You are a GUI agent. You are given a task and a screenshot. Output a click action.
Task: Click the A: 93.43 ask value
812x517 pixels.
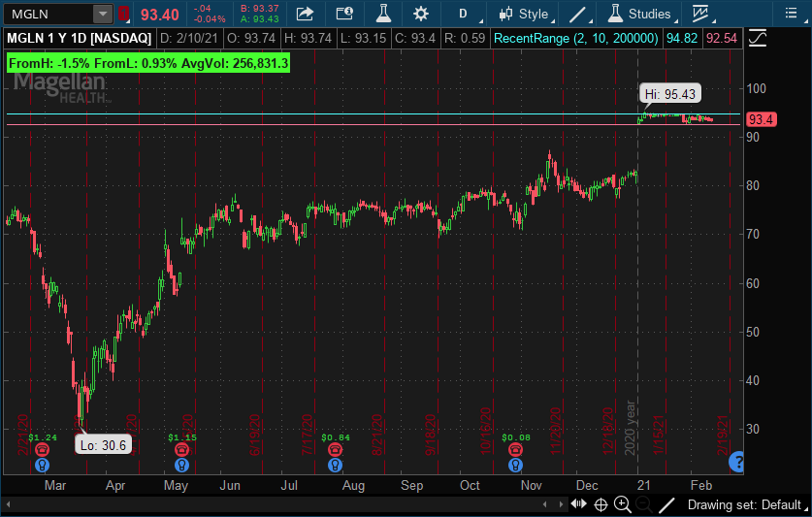point(259,19)
